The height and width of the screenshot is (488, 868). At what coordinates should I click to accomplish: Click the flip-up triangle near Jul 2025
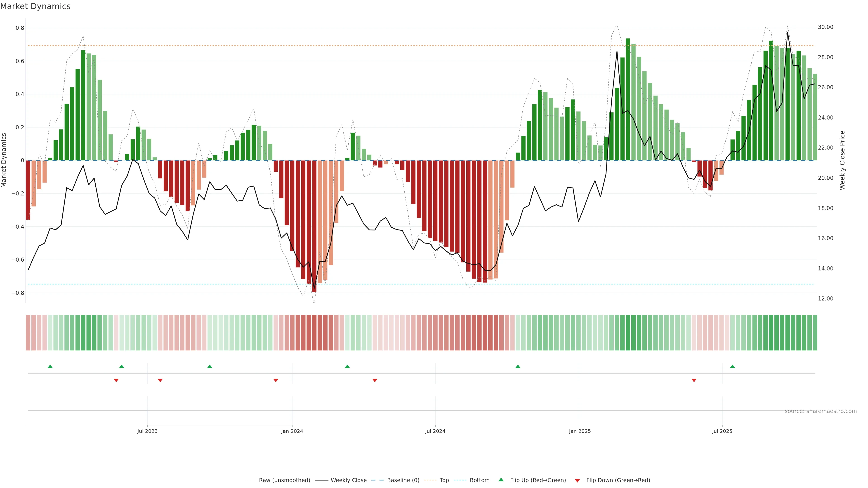732,366
